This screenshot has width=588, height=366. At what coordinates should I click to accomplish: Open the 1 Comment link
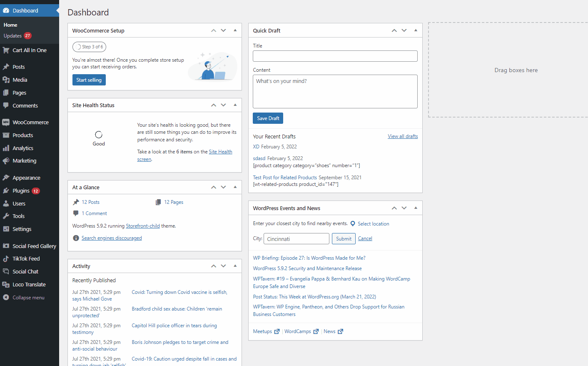point(94,213)
